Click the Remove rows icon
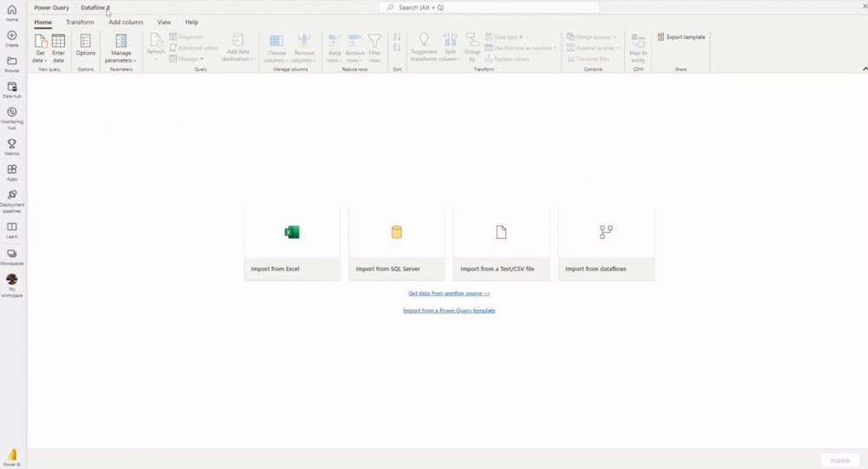 [354, 41]
